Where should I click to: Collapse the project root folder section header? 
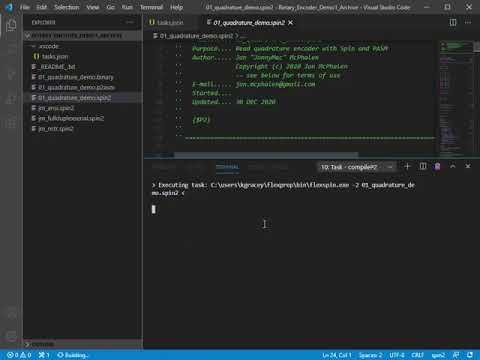(x=83, y=36)
